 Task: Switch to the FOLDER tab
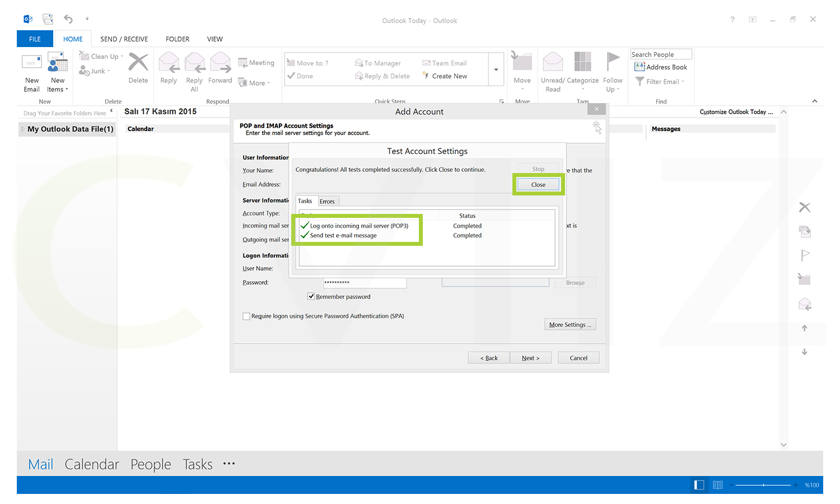coord(178,39)
